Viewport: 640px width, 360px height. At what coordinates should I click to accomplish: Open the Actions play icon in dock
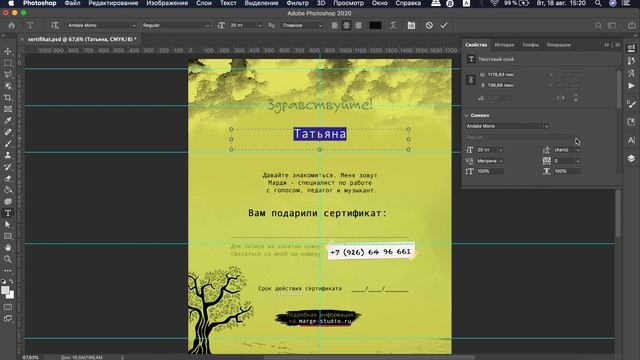click(631, 86)
